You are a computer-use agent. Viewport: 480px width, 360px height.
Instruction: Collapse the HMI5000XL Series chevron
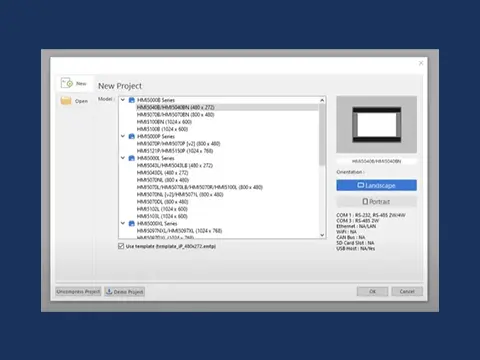tap(123, 223)
